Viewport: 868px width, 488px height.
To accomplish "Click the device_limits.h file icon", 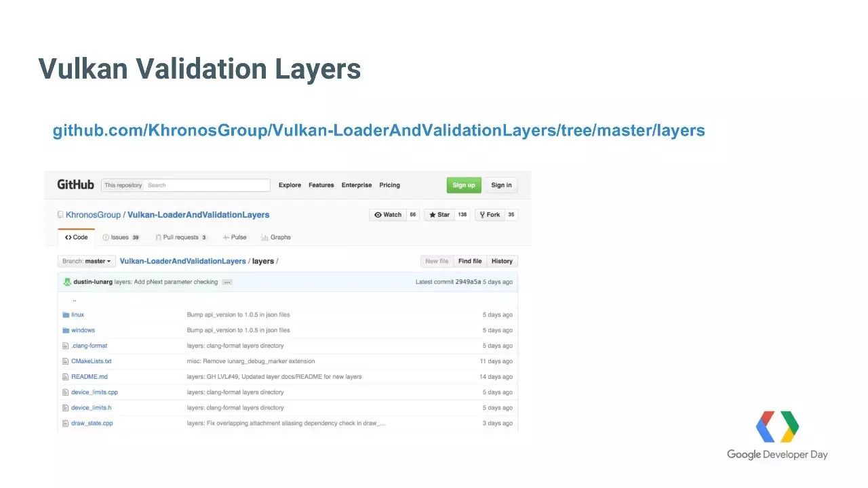I will click(66, 408).
